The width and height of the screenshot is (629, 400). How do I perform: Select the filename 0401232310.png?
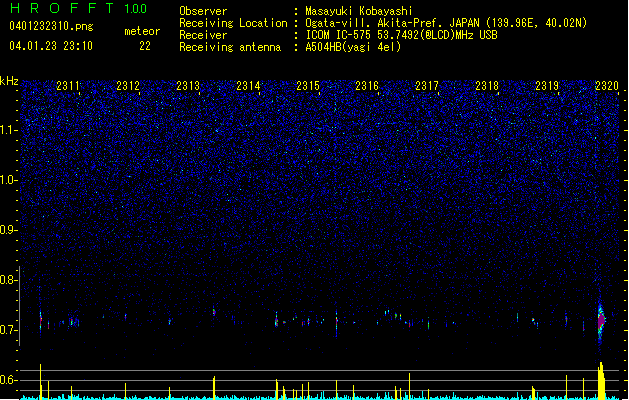51,26
